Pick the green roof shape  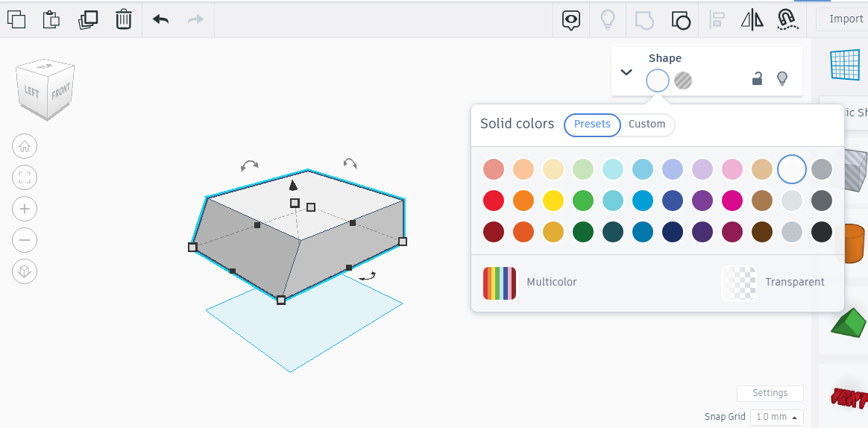point(849,322)
